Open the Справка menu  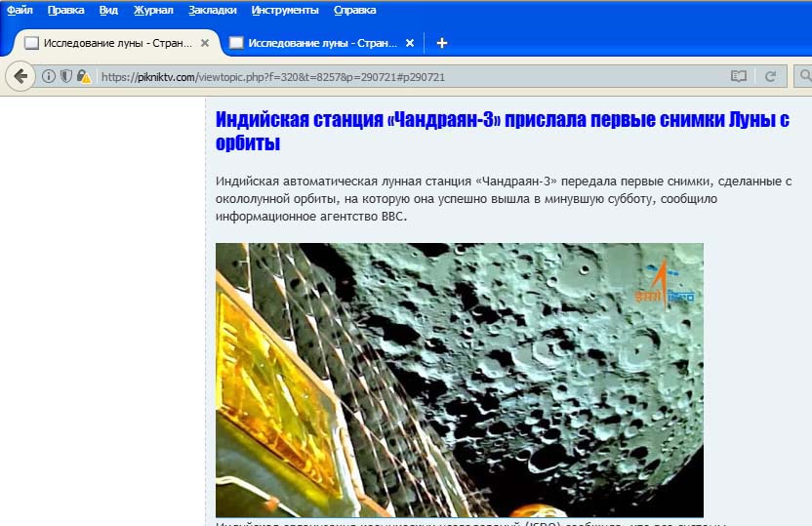354,10
